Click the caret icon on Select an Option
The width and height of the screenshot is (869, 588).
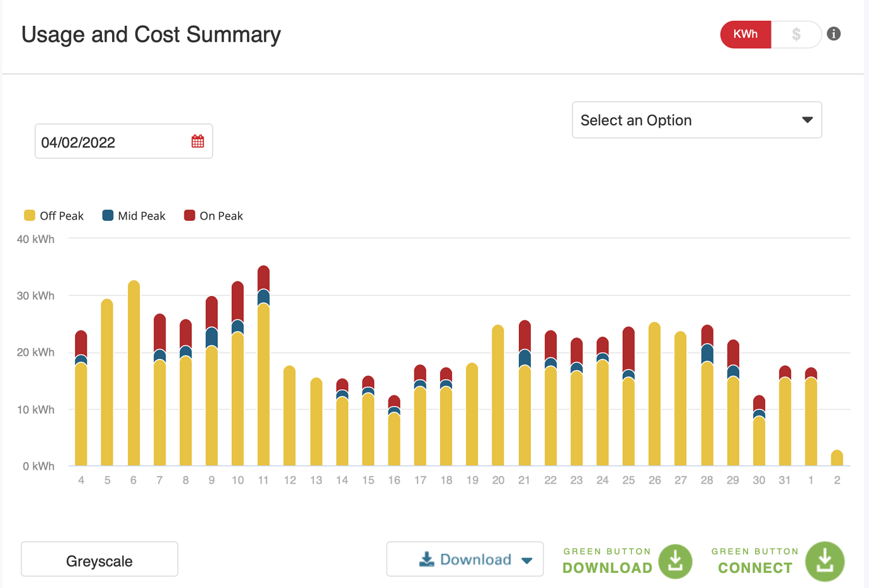pos(807,120)
